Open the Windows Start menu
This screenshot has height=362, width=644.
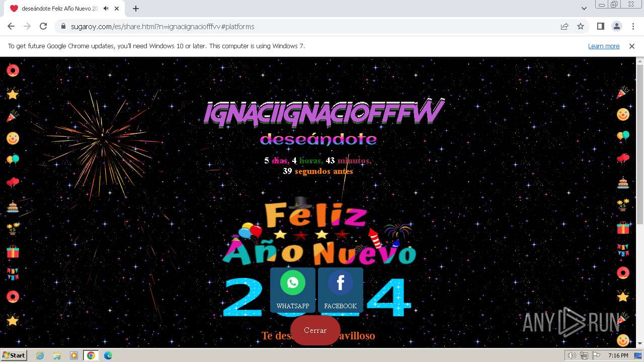14,355
